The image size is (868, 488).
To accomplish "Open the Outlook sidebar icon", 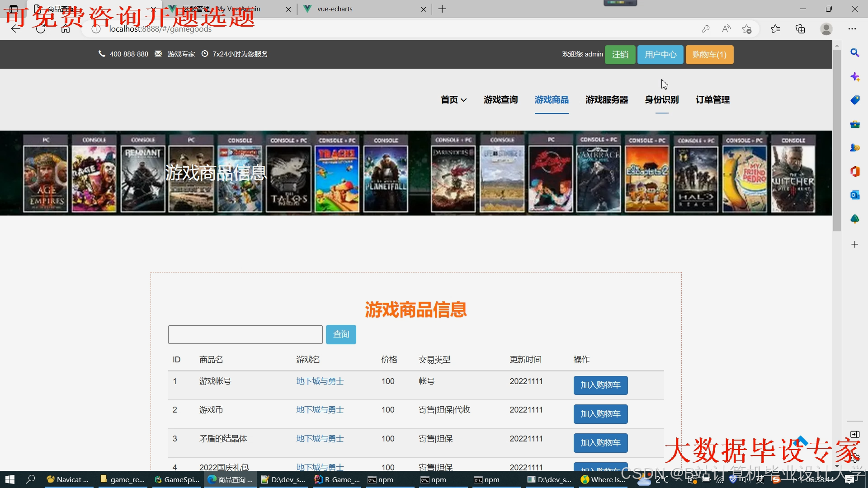I will (x=854, y=195).
